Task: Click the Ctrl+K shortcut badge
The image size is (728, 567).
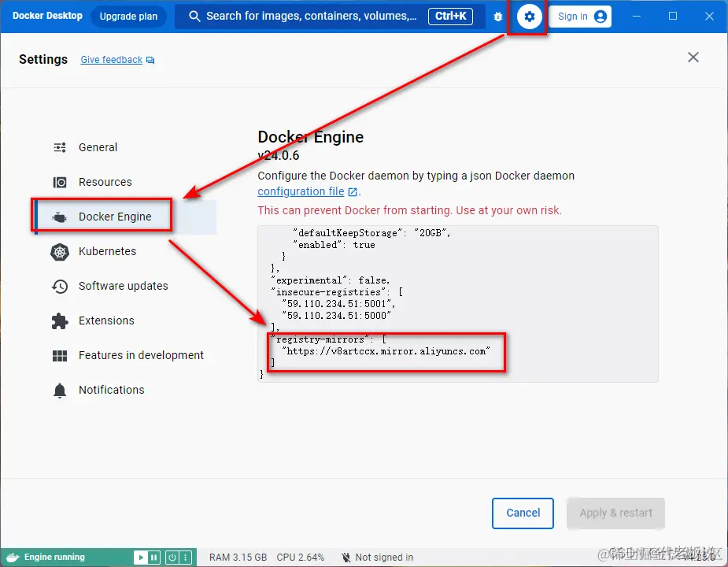Action: (450, 17)
